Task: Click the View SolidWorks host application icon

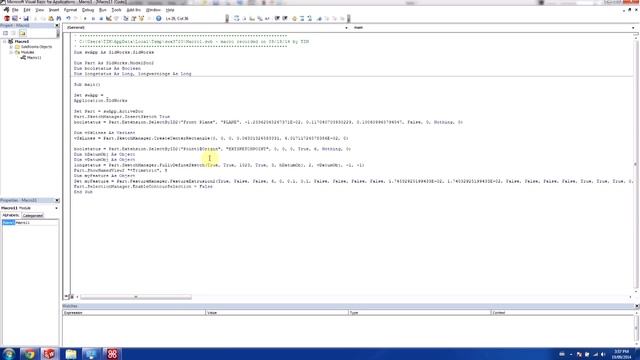Action: 7,18
